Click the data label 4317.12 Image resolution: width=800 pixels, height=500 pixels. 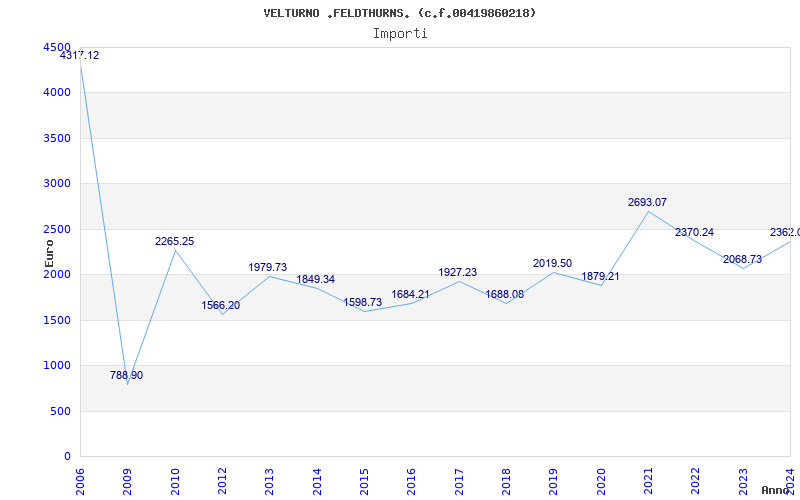tap(80, 56)
